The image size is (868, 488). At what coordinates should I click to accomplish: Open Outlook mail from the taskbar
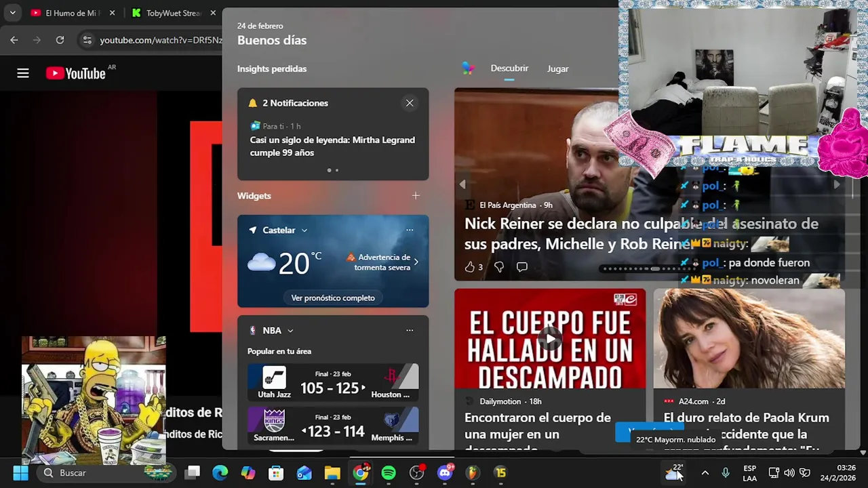pos(304,472)
